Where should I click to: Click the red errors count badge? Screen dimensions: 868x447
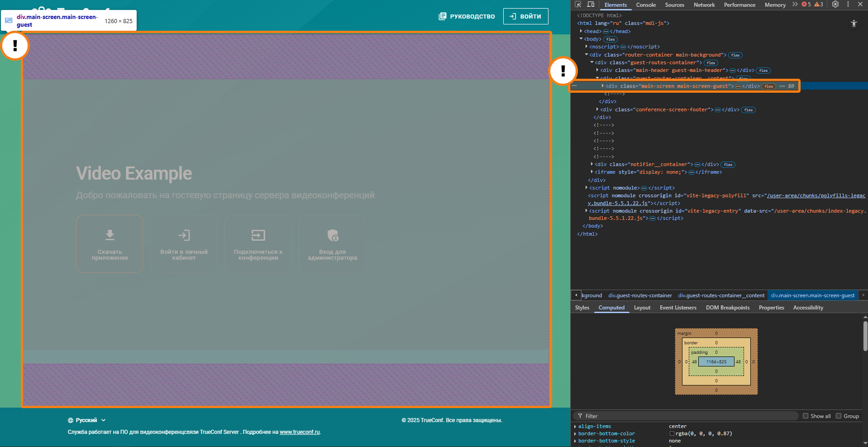pyautogui.click(x=806, y=5)
